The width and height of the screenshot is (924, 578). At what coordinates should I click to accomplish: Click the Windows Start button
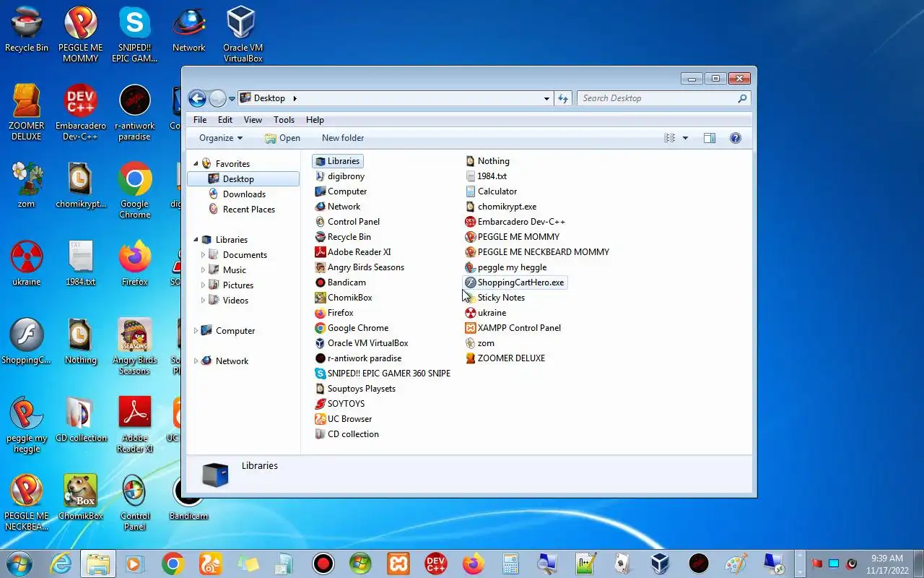click(19, 564)
